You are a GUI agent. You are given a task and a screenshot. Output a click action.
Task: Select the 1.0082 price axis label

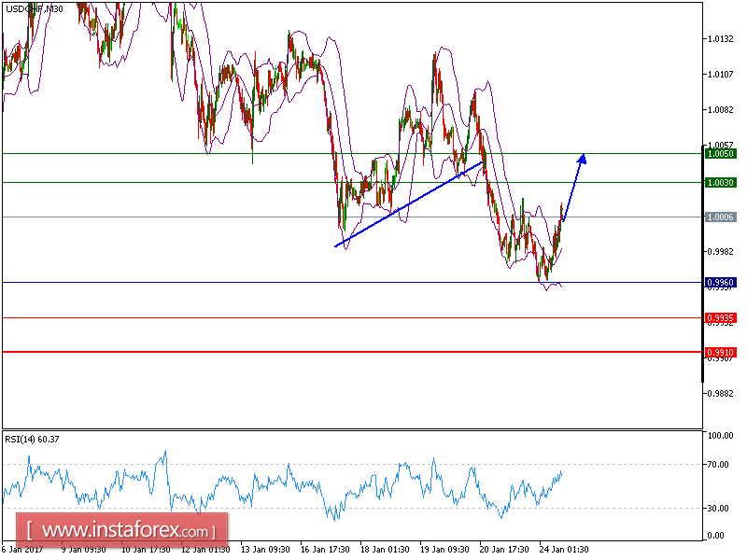720,110
